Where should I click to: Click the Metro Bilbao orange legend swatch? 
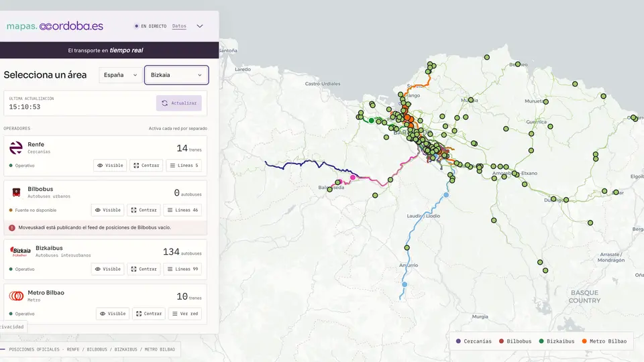[584, 341]
